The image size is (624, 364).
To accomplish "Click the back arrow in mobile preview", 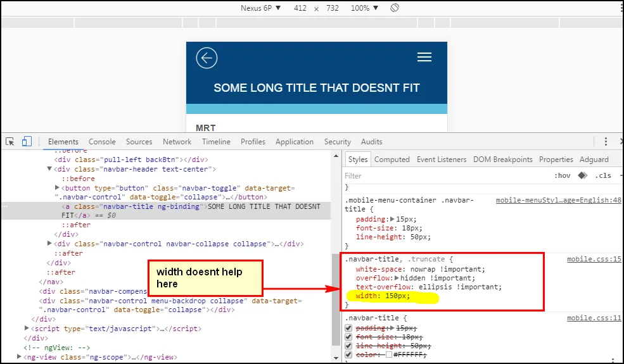I will 207,58.
